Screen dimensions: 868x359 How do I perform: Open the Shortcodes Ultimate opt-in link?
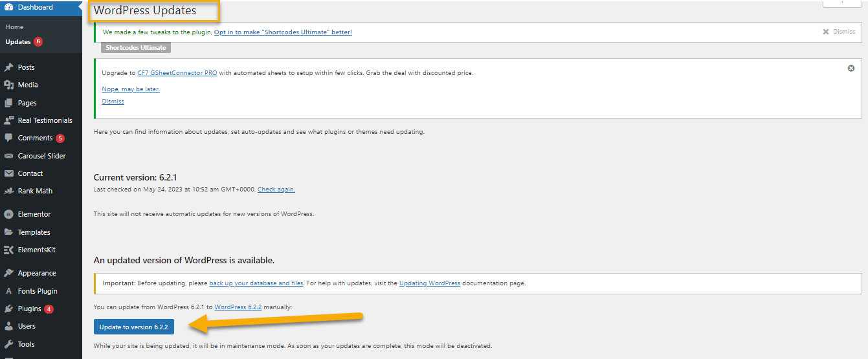click(283, 32)
